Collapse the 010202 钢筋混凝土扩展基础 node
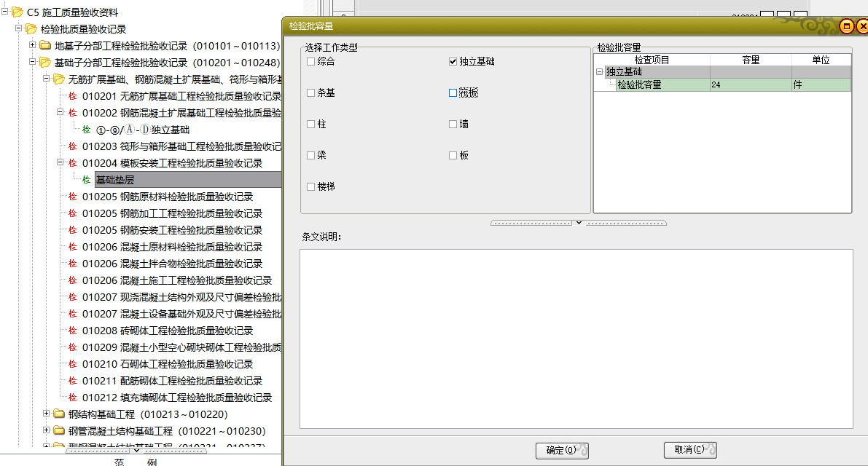Image resolution: width=868 pixels, height=466 pixels. [60, 112]
